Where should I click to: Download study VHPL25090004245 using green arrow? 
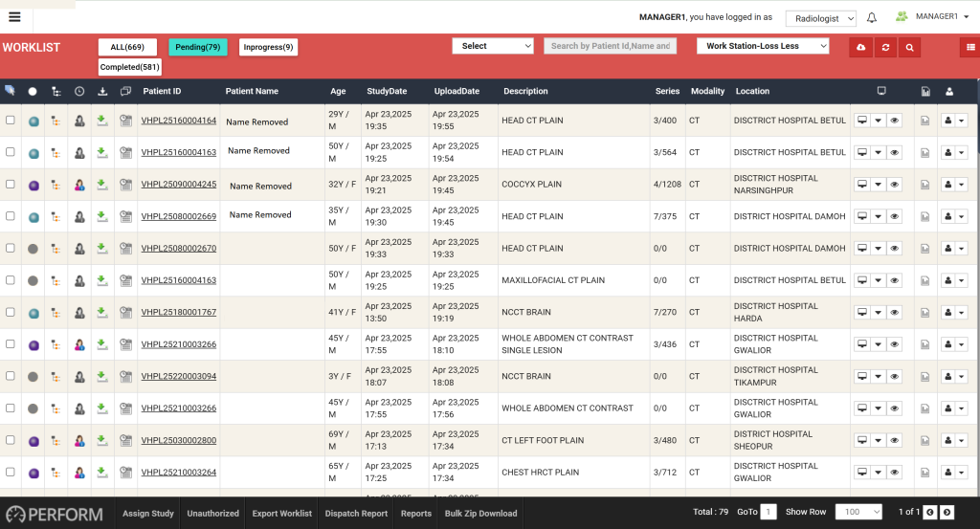click(102, 185)
